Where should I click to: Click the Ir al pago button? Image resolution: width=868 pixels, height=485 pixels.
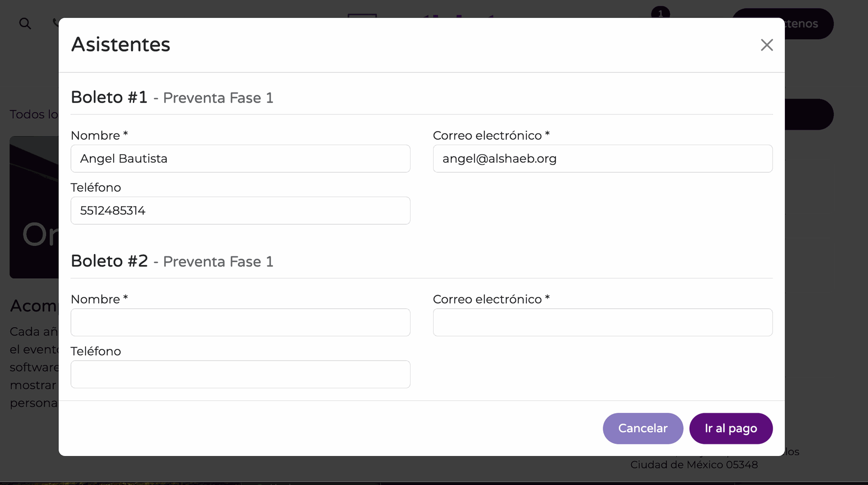point(731,428)
